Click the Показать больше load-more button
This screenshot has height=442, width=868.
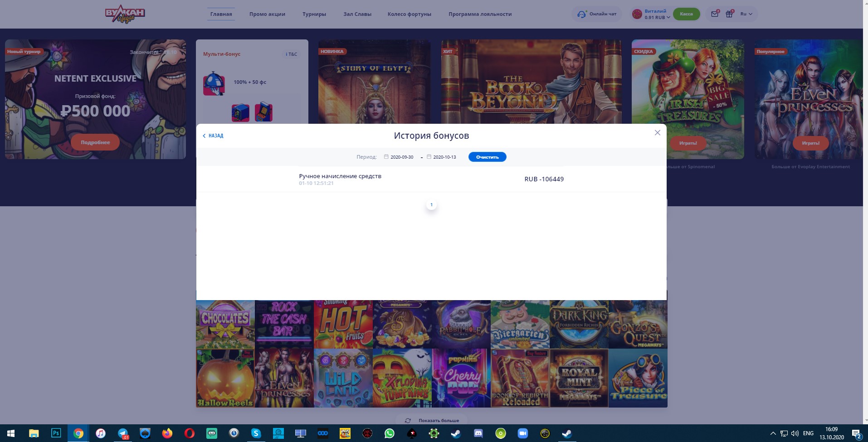coord(432,420)
